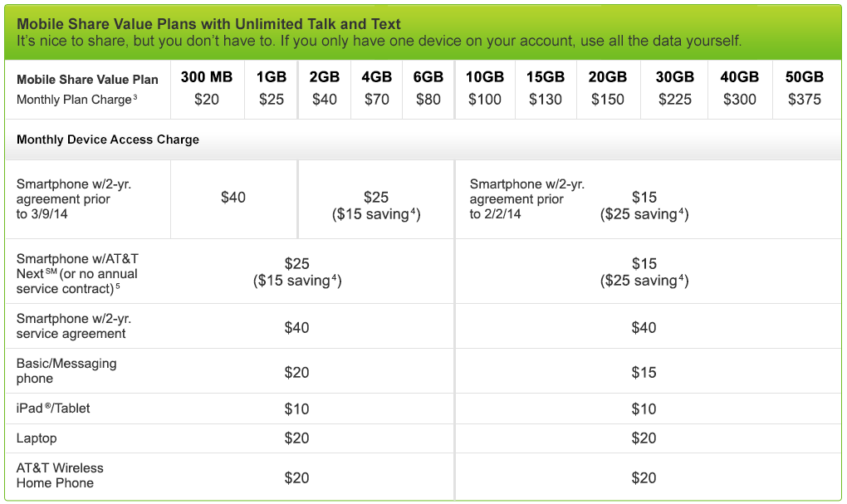Select the iPad/Tablet device row label
This screenshot has width=847, height=504.
pos(53,409)
